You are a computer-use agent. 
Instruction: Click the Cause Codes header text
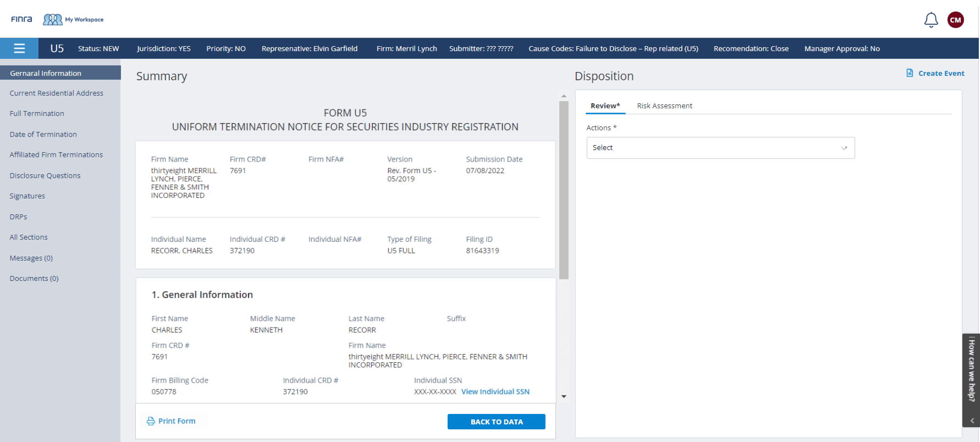tap(613, 48)
